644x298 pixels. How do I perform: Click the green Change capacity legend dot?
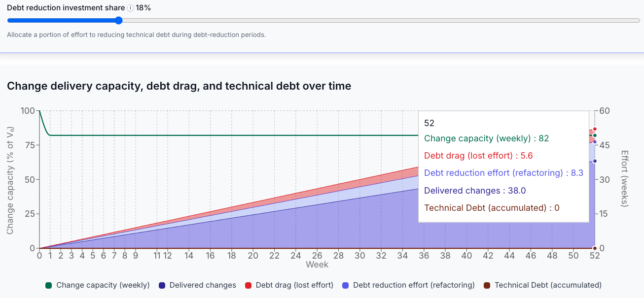tap(48, 285)
